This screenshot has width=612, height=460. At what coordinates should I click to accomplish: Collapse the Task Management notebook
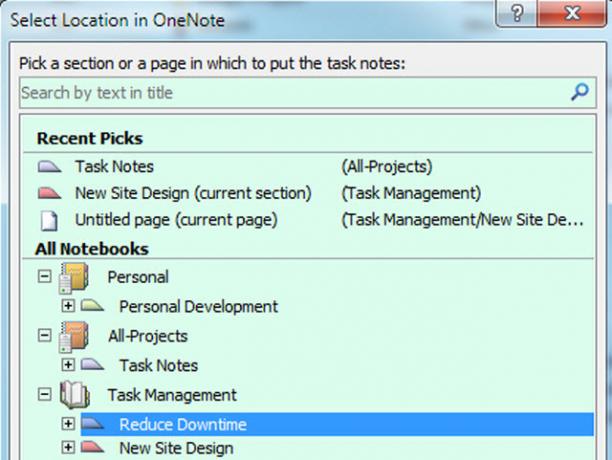click(44, 394)
